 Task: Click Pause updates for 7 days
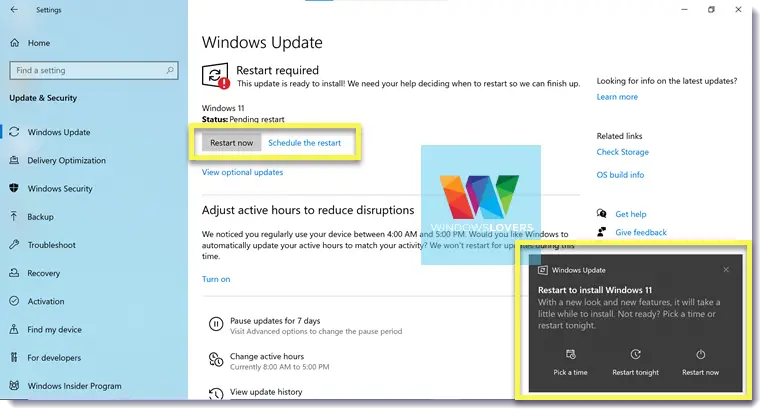275,321
